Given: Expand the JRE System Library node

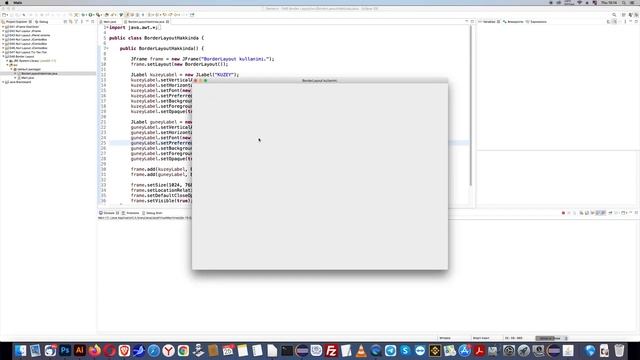Looking at the screenshot, I should tap(7, 61).
